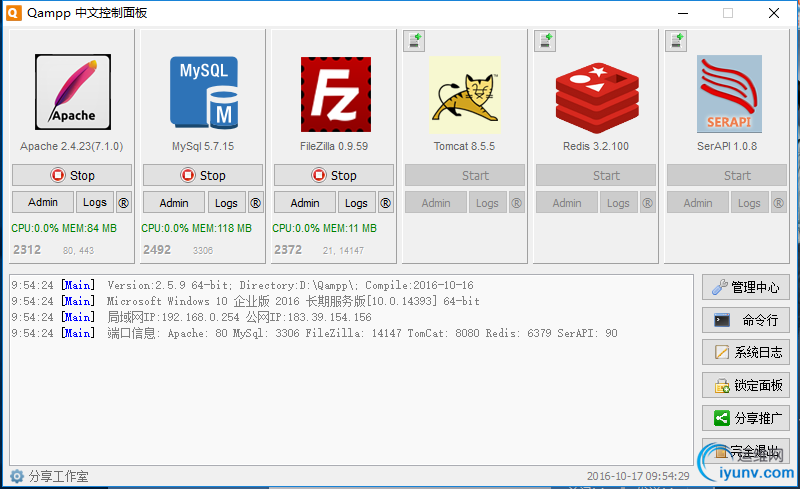Click the ® button under SerAPI
The height and width of the screenshot is (489, 800).
pyautogui.click(x=779, y=203)
